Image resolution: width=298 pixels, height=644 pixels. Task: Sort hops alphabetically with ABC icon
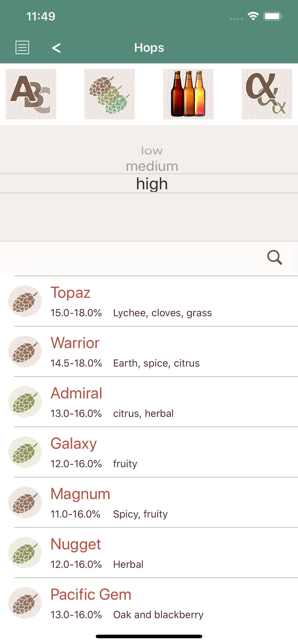pyautogui.click(x=31, y=94)
